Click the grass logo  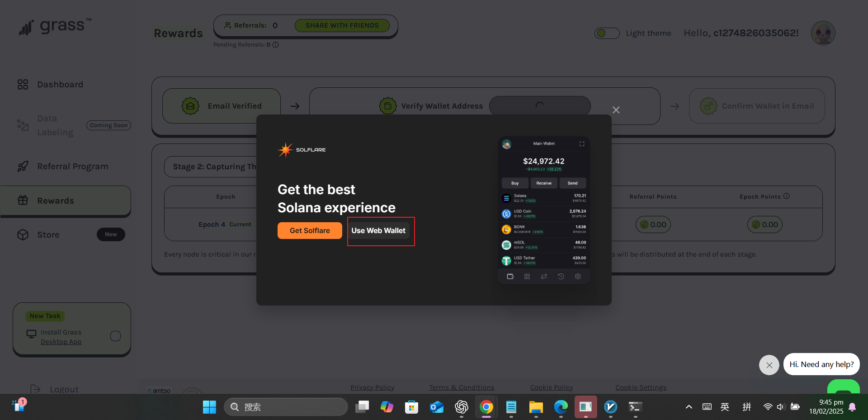[x=55, y=27]
